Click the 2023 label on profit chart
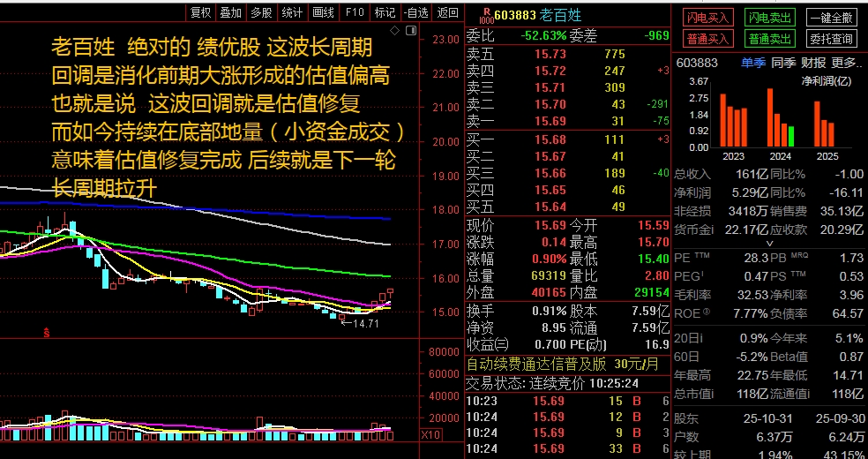 (733, 156)
